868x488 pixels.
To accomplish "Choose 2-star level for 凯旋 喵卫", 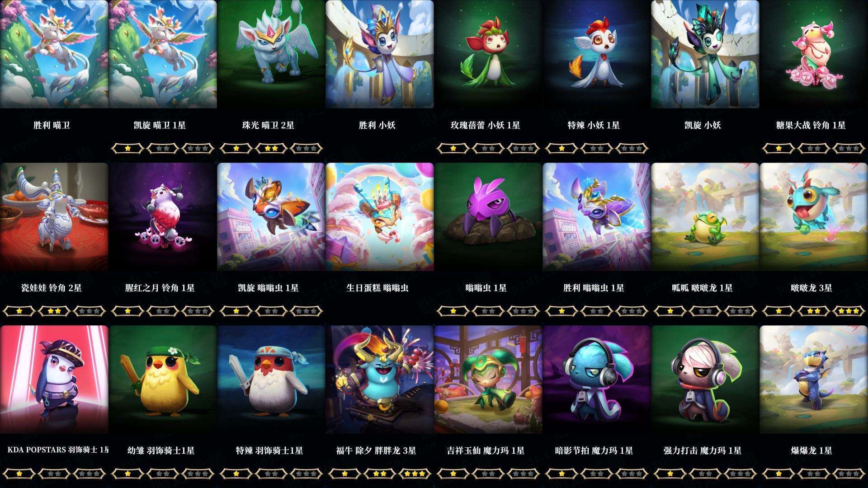I will tap(163, 148).
